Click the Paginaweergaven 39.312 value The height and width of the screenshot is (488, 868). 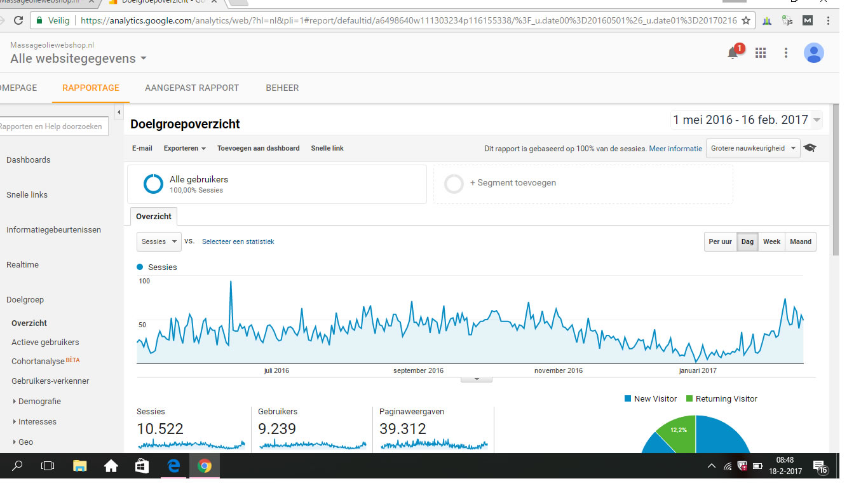point(402,429)
